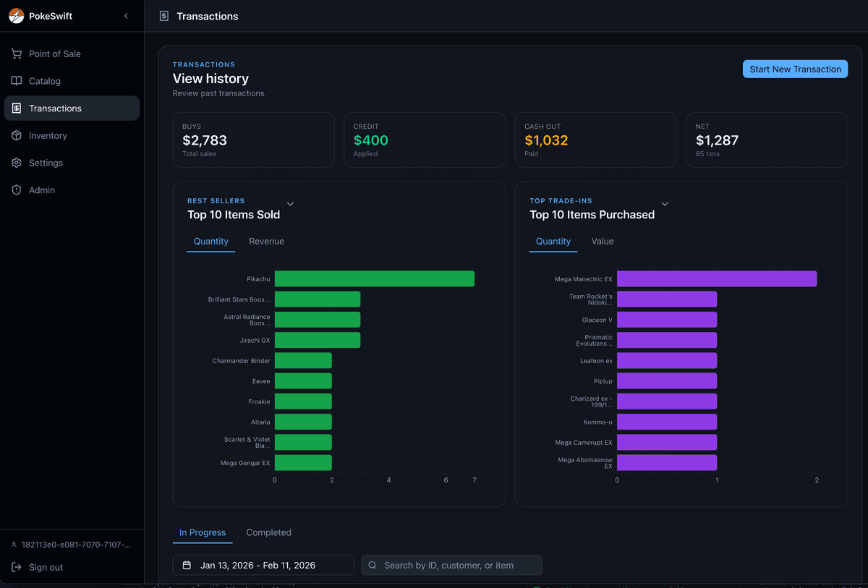868x588 pixels.
Task: Select the Admin shield icon
Action: tap(15, 189)
